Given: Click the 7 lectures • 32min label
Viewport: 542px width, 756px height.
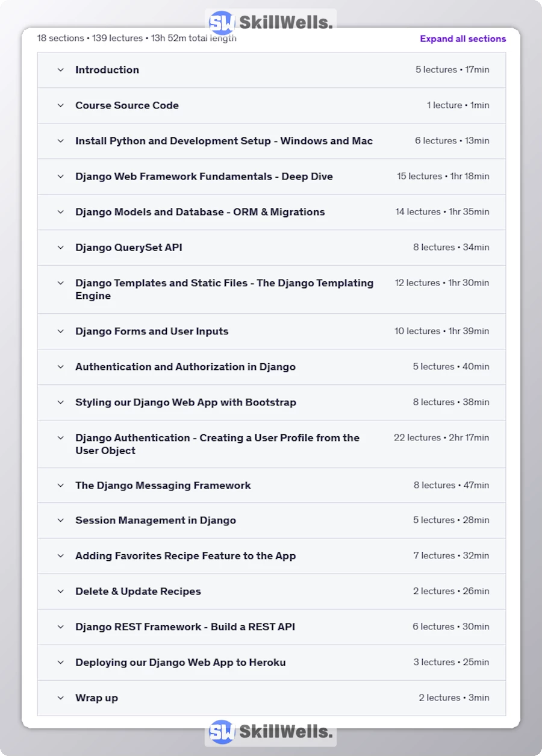Looking at the screenshot, I should (452, 556).
